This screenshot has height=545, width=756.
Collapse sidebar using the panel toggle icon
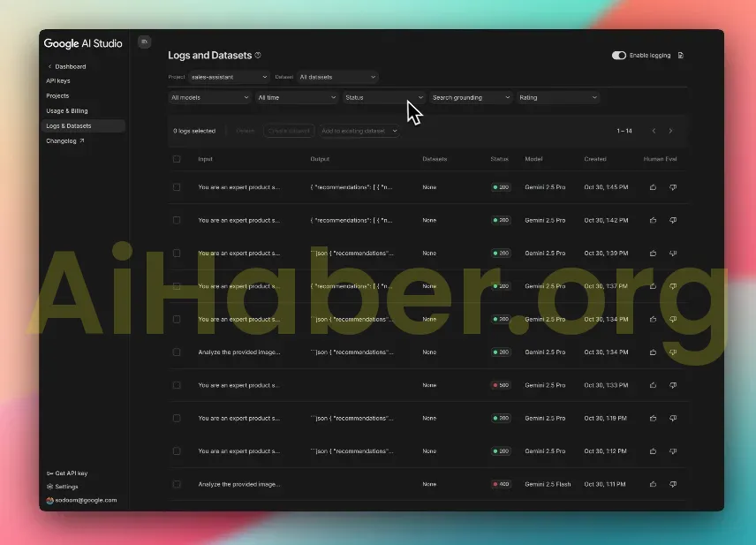tap(145, 42)
